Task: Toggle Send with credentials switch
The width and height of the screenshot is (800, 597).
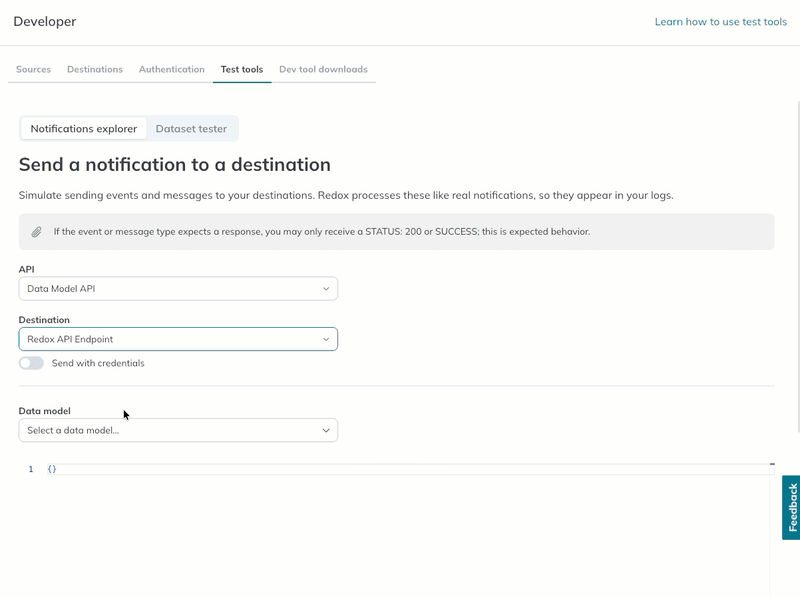Action: click(x=31, y=363)
